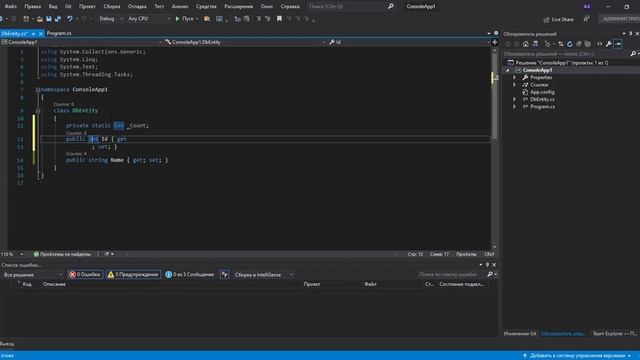Collapse the namespace ConsoleApp1 code block

click(x=38, y=89)
